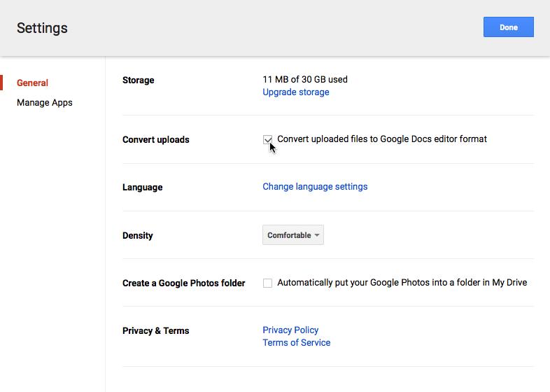
Task: Open the Privacy Policy link
Action: 290,330
